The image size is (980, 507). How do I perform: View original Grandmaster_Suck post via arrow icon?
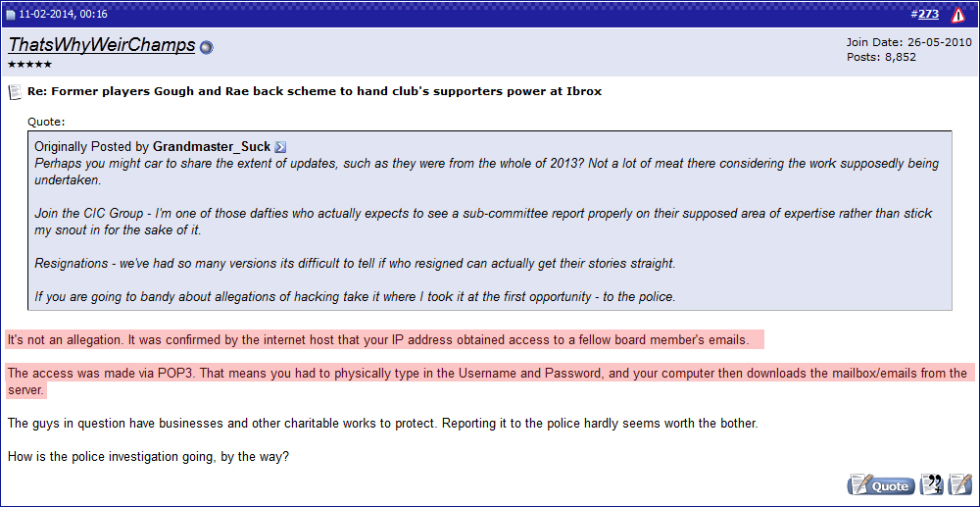point(280,147)
